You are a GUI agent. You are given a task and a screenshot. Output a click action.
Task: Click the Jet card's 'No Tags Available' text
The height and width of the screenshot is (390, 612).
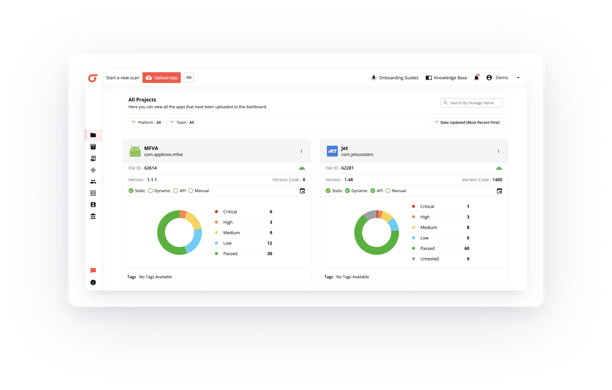352,277
